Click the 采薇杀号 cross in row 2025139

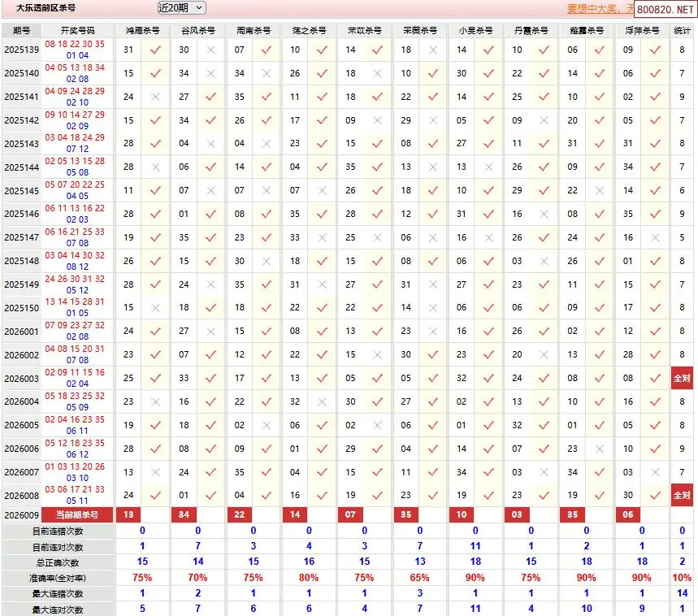pyautogui.click(x=433, y=50)
